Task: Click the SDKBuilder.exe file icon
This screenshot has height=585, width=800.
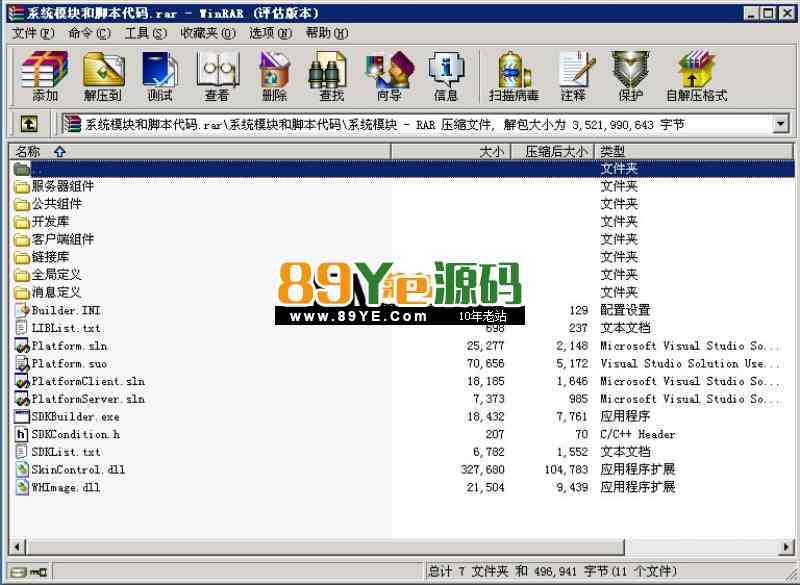Action: coord(22,417)
